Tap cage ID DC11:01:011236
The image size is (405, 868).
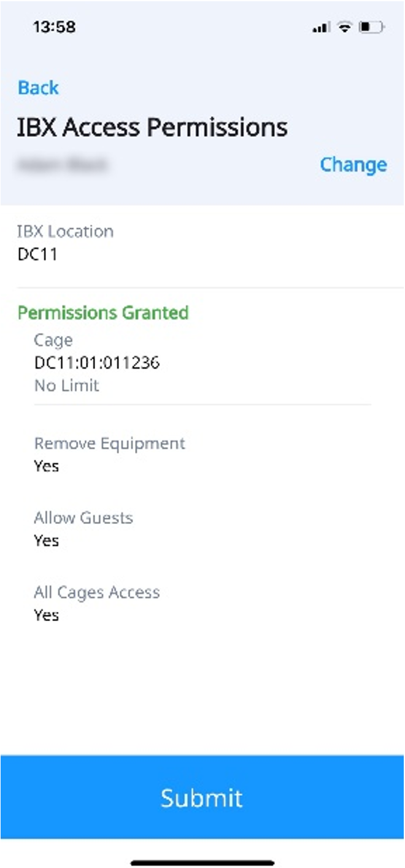[97, 363]
